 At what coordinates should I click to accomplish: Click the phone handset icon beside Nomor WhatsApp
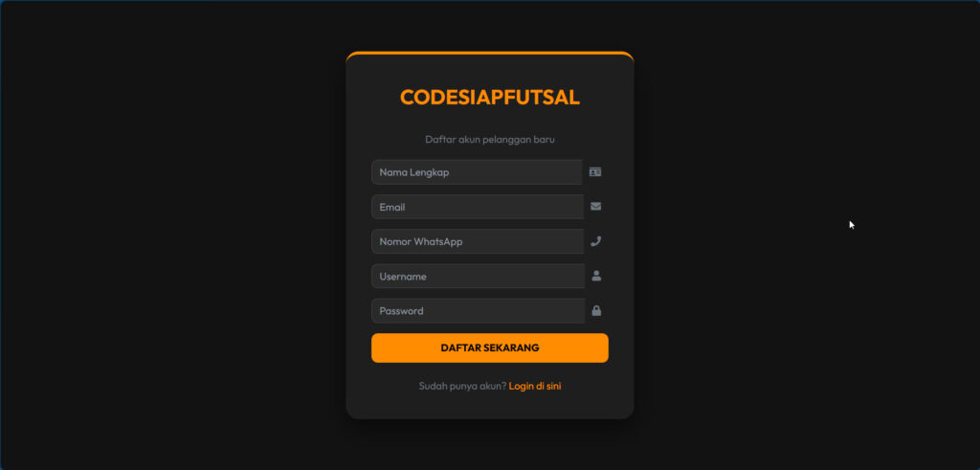[595, 241]
